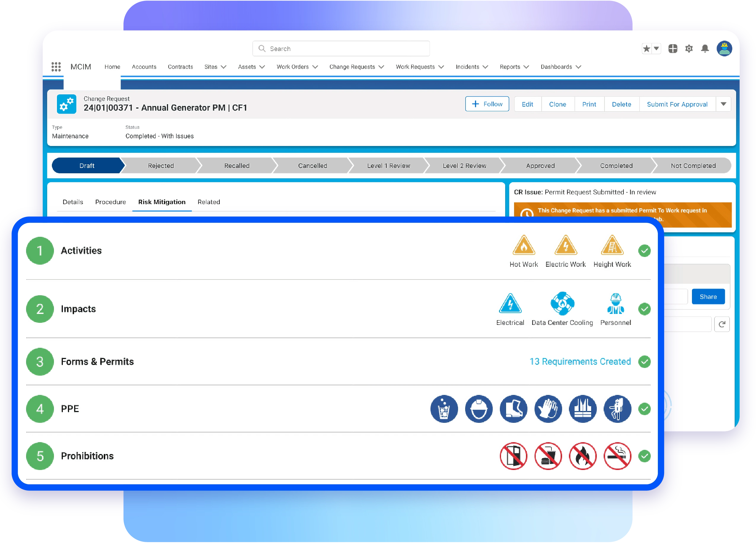Expand the favorites list dropdown arrow
The image size is (756, 543).
tap(656, 49)
